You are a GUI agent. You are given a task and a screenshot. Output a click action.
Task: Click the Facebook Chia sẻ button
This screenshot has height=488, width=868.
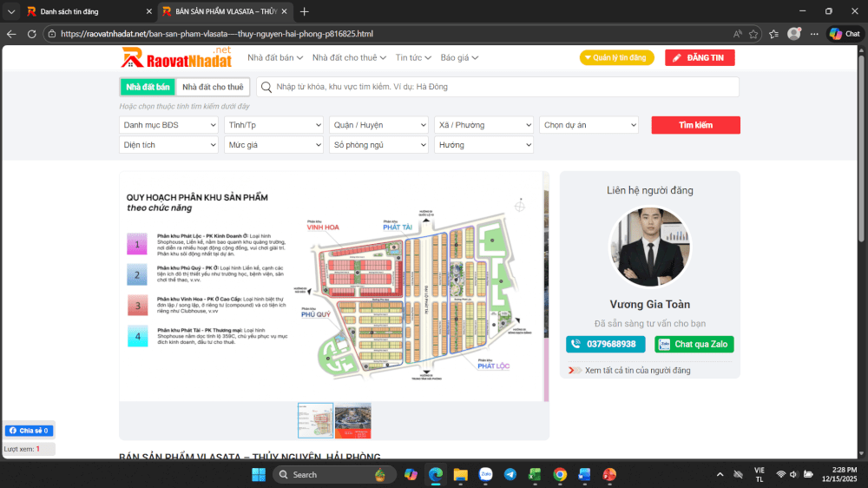click(30, 431)
